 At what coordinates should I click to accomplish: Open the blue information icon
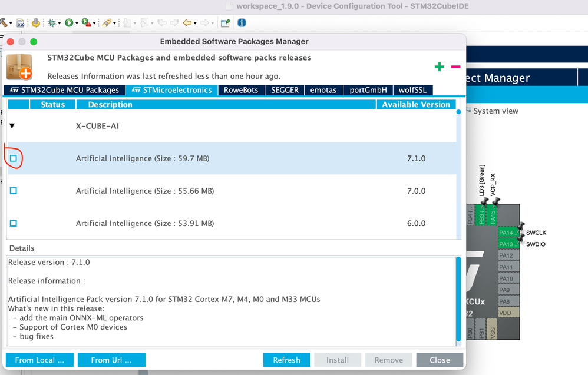pos(242,23)
